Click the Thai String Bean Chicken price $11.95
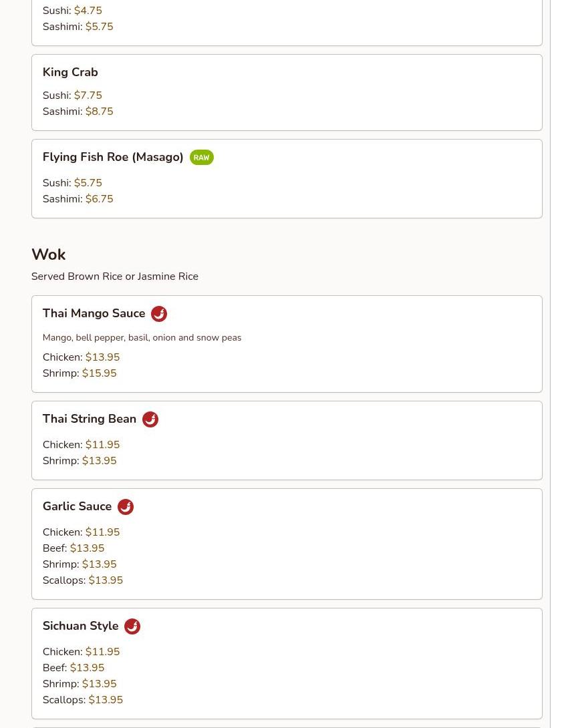564x728 pixels. (x=103, y=445)
